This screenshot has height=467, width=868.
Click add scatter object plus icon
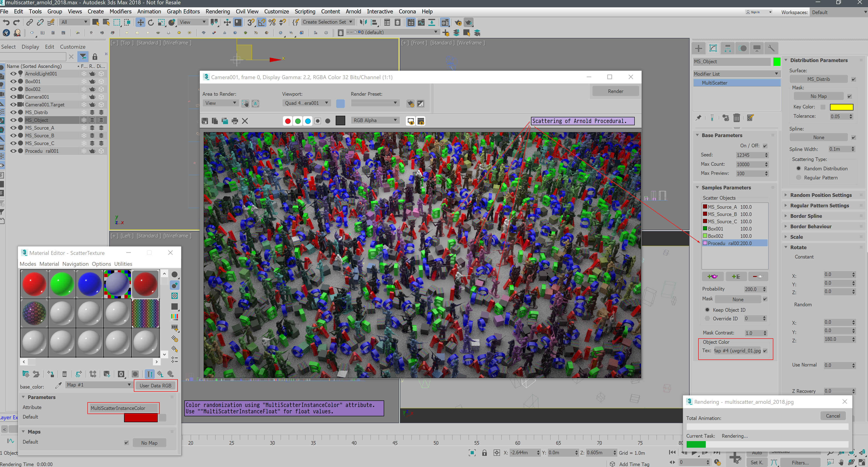tap(713, 276)
